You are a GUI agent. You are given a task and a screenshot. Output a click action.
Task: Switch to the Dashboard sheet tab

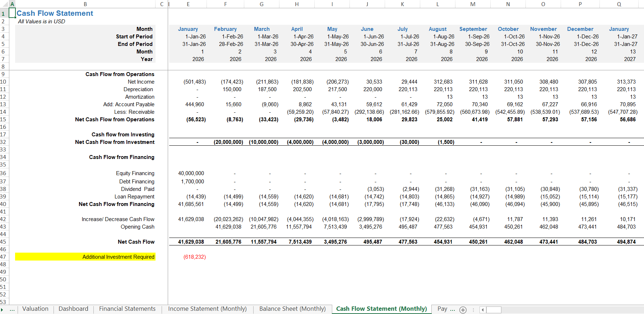click(73, 309)
